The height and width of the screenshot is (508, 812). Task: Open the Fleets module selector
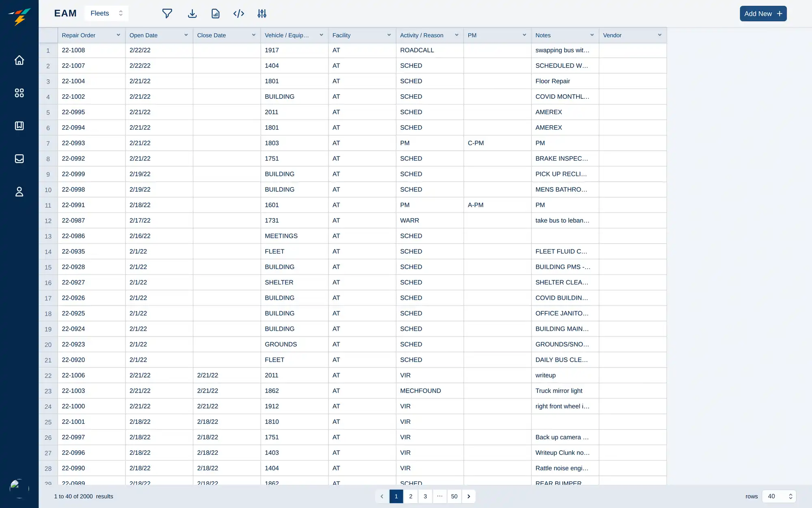point(106,13)
